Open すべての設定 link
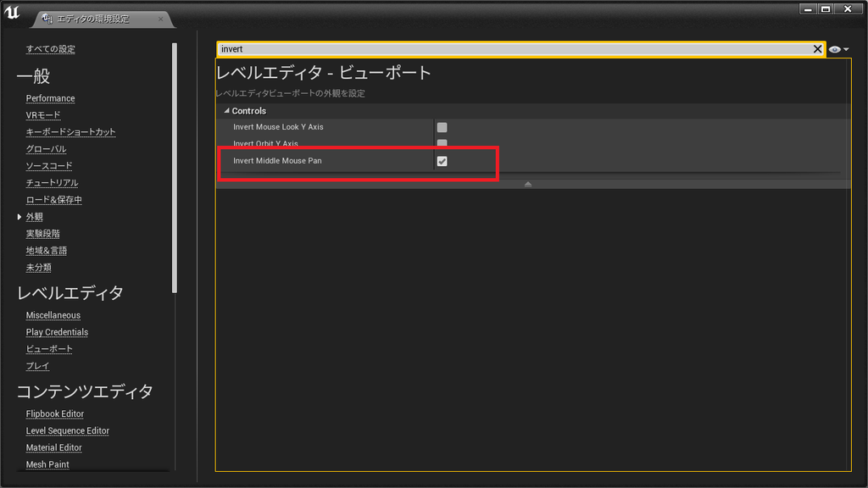 [50, 48]
